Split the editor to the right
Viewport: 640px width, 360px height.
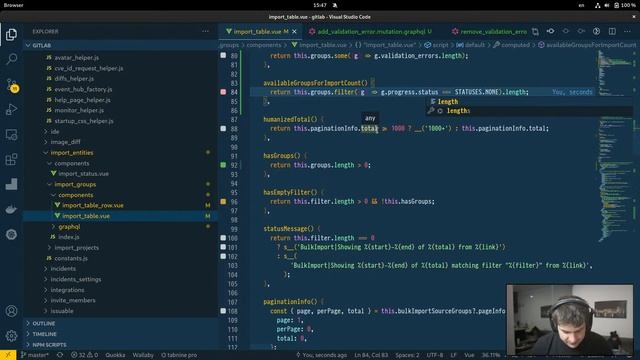612,31
